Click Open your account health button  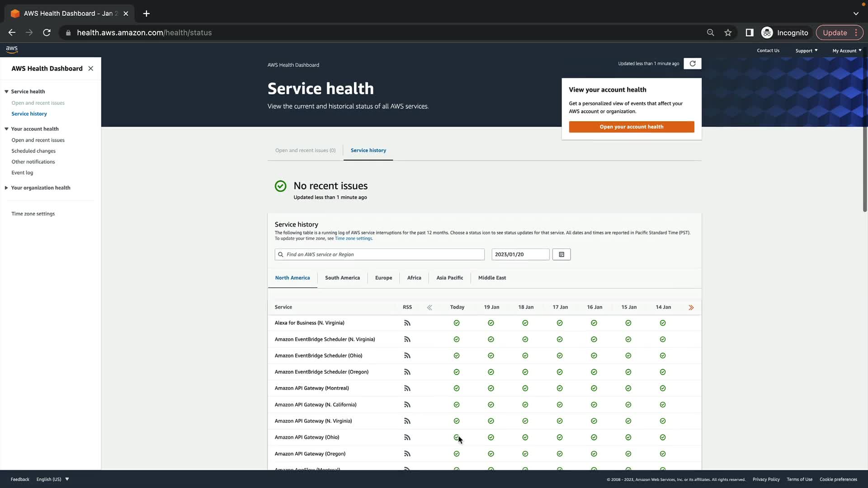pyautogui.click(x=631, y=127)
